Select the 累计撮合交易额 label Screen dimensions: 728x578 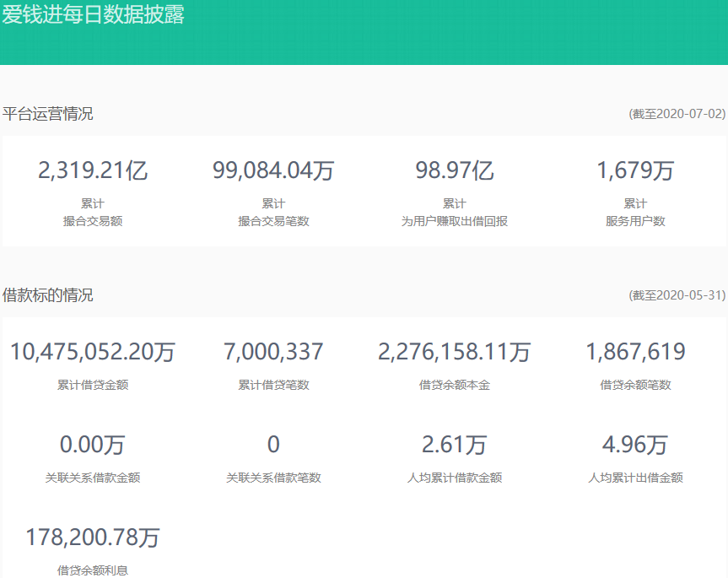tap(93, 213)
